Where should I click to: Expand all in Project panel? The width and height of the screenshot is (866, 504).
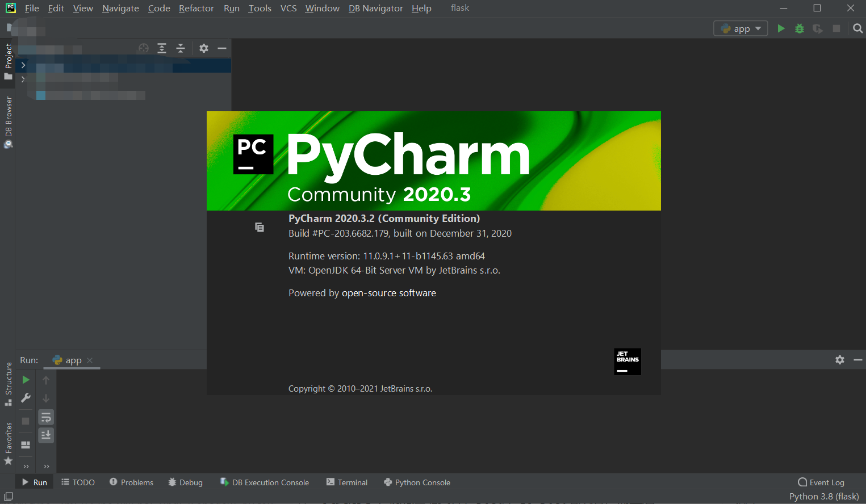(x=162, y=48)
